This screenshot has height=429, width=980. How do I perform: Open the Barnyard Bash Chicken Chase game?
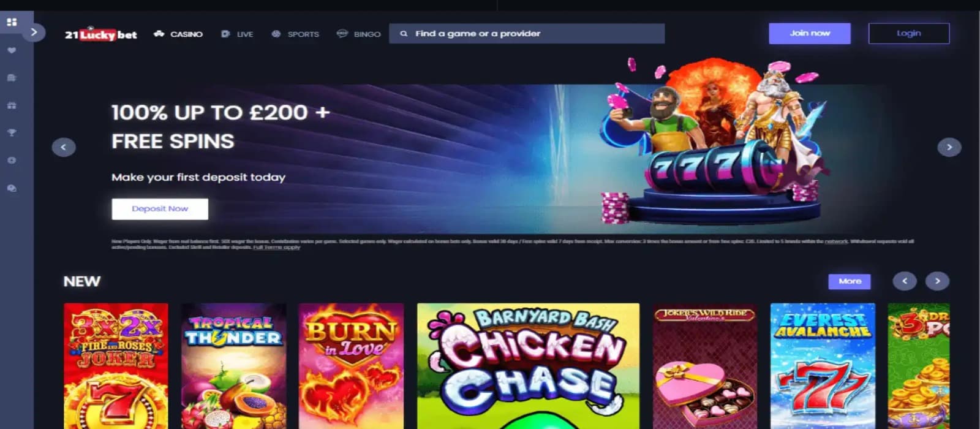[x=528, y=366]
